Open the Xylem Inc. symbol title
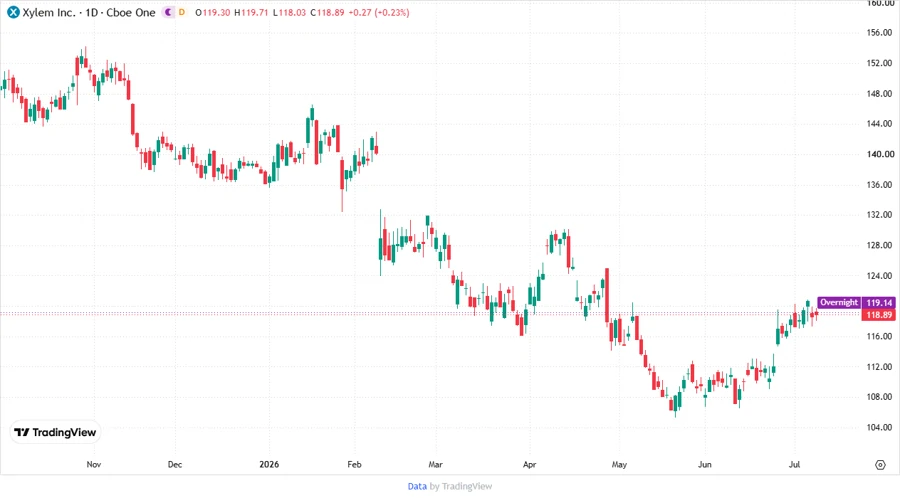 pos(49,13)
